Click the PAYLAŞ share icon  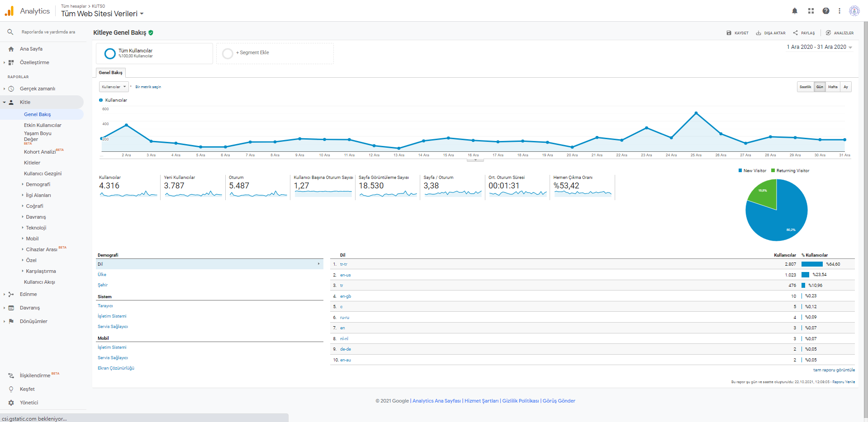(795, 33)
